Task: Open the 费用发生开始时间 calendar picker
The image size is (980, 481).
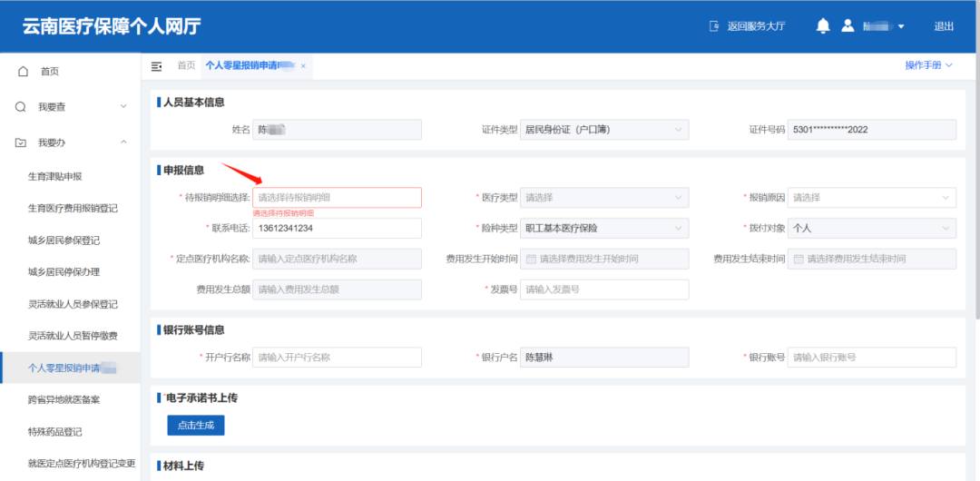Action: [x=531, y=259]
